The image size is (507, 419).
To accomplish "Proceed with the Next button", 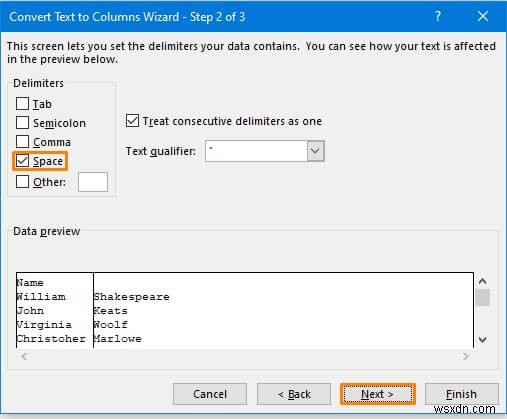I will (x=378, y=394).
